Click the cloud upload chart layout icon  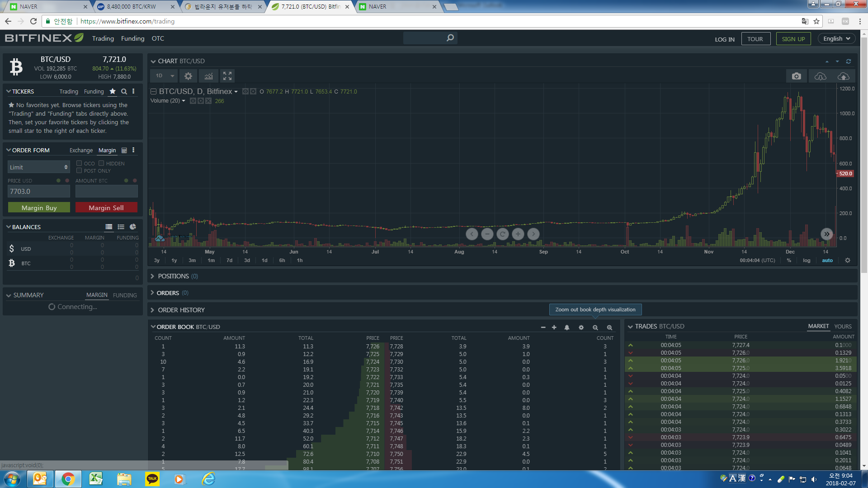click(x=843, y=76)
